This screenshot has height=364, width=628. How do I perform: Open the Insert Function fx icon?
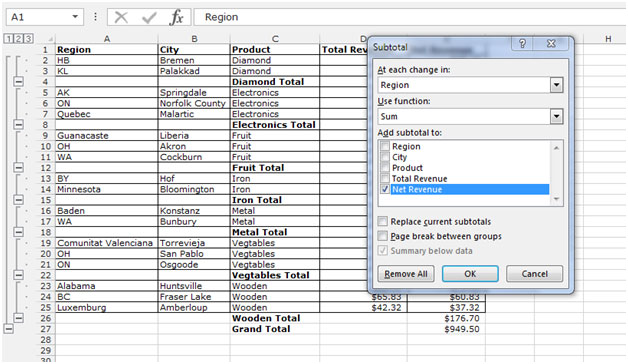pos(177,17)
